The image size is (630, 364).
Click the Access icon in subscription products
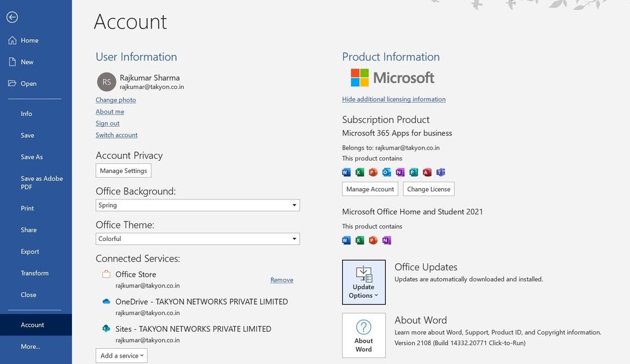427,172
